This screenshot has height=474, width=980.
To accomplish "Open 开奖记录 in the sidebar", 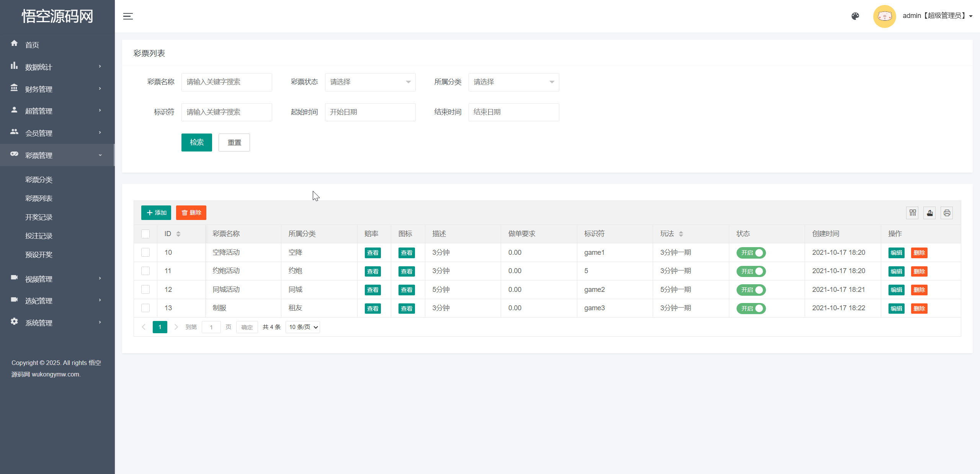I will click(39, 217).
